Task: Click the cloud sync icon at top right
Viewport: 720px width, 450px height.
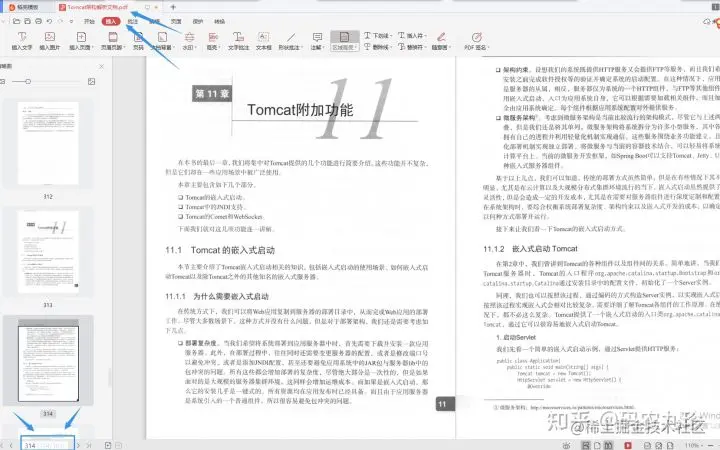Action: (x=707, y=22)
